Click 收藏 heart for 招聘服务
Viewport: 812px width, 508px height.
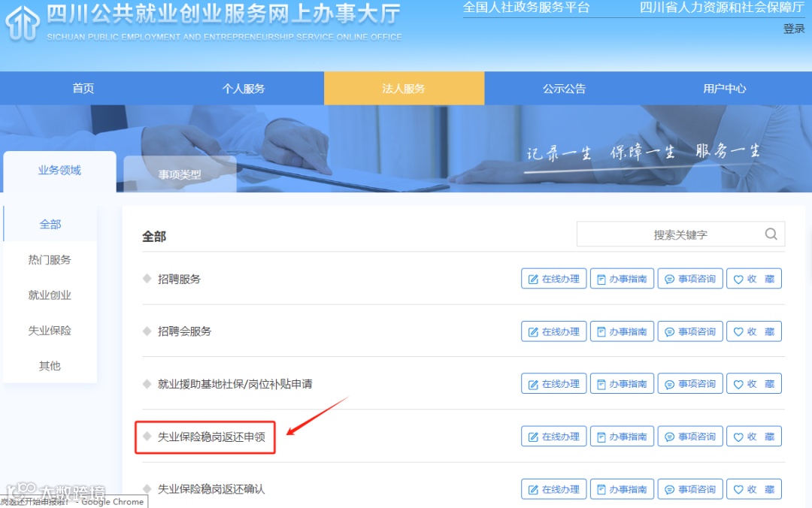click(753, 279)
